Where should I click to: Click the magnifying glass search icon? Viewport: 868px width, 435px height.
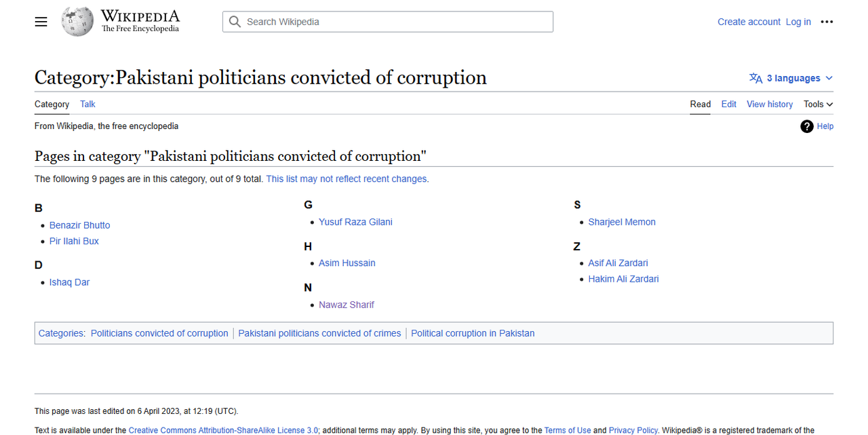235,22
